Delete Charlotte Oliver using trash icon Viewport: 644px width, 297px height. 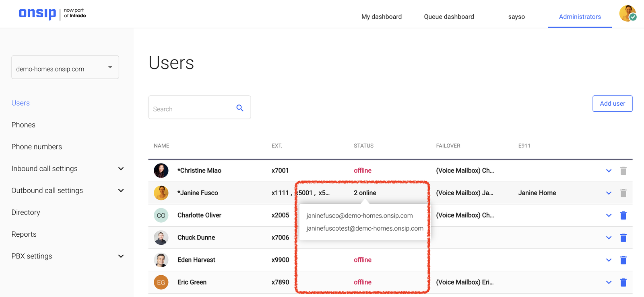(x=623, y=215)
